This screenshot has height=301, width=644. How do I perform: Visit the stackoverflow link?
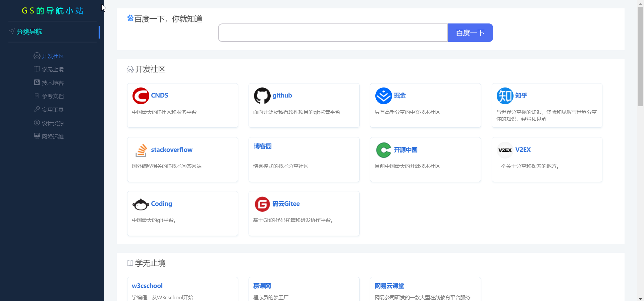pos(172,150)
